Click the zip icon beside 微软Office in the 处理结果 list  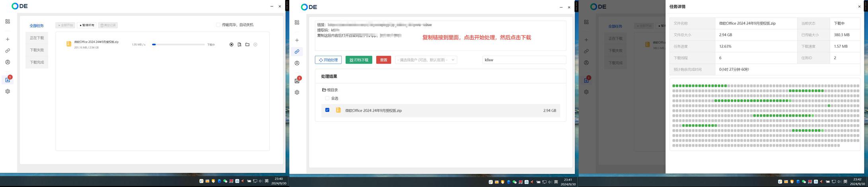coord(338,110)
